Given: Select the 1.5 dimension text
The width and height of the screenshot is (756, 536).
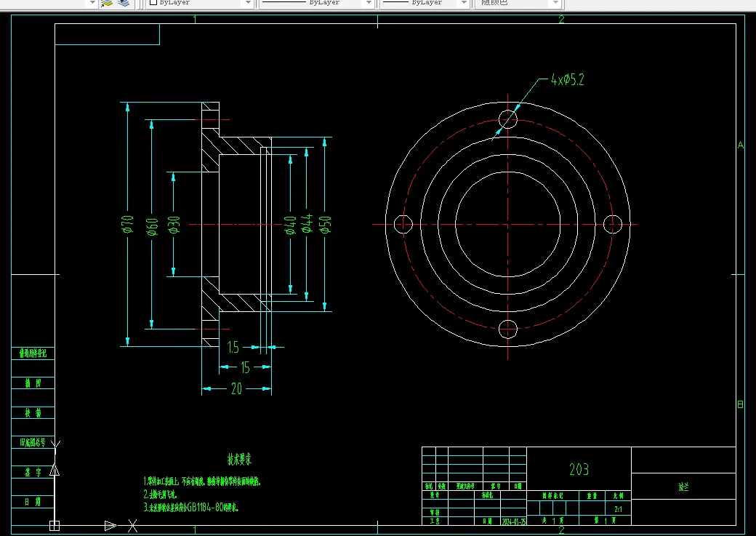Looking at the screenshot, I should point(233,347).
